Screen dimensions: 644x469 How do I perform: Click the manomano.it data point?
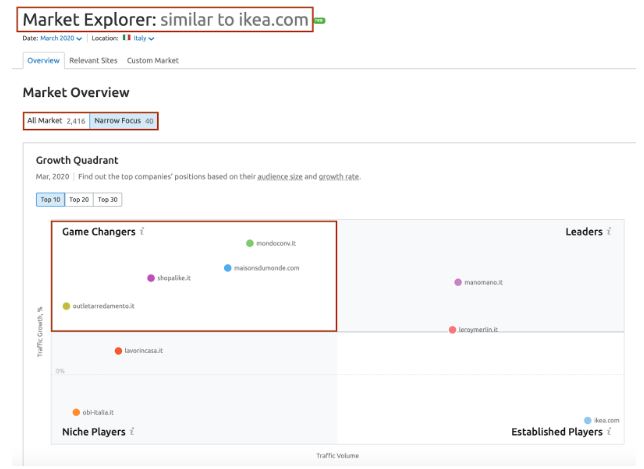(458, 282)
